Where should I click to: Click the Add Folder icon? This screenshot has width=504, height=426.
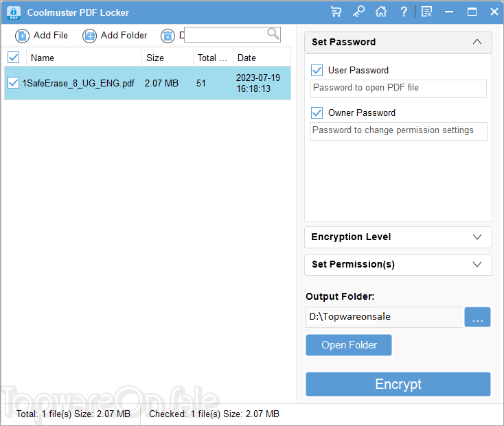[x=89, y=36]
